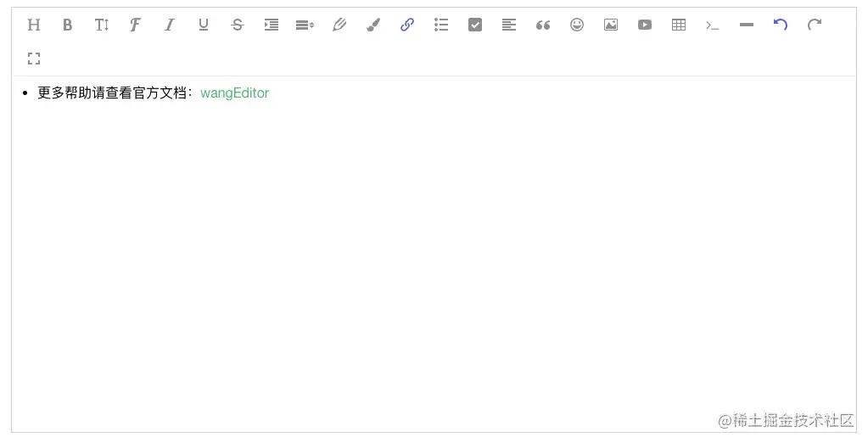This screenshot has width=868, height=443.
Task: Toggle italic formatting
Action: [x=170, y=25]
